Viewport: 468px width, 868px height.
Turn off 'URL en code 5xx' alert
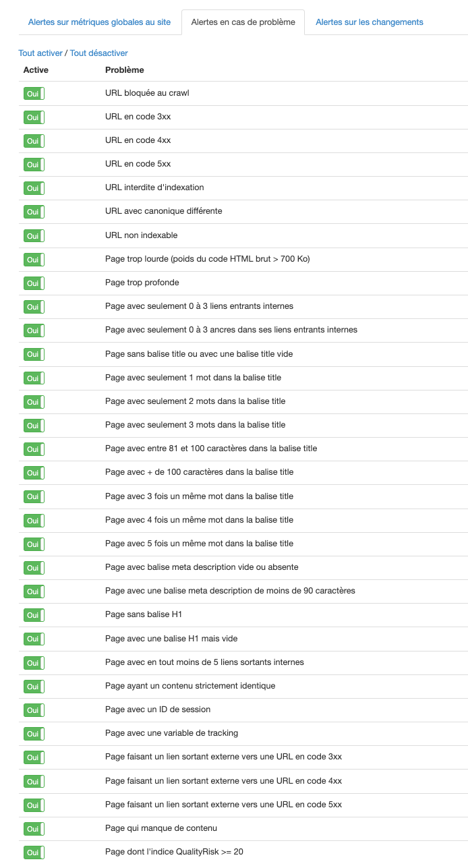click(x=34, y=165)
